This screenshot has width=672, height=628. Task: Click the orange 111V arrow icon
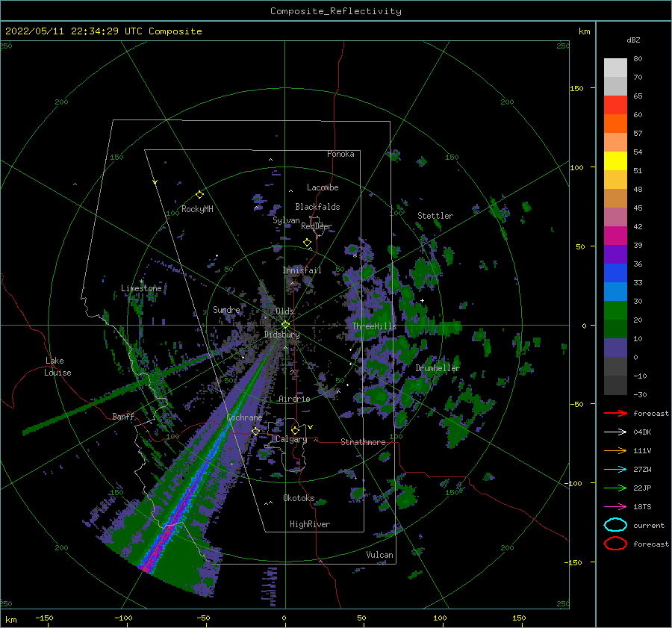(615, 450)
